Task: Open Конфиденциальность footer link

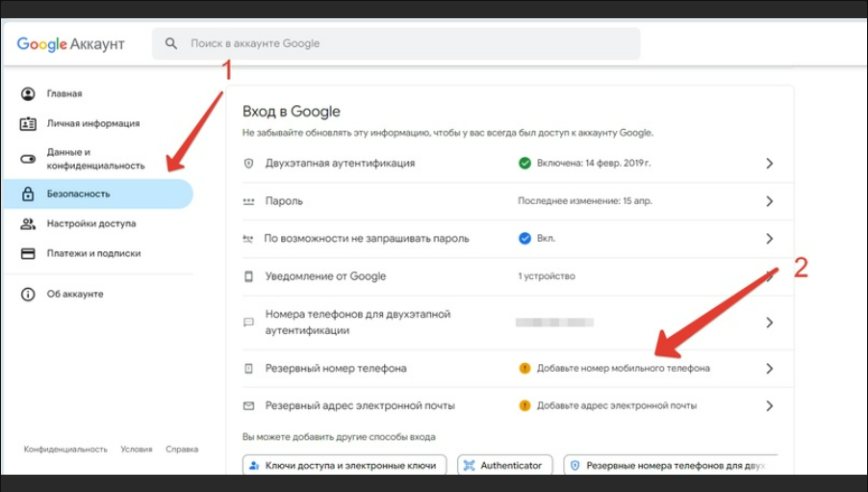Action: [65, 450]
